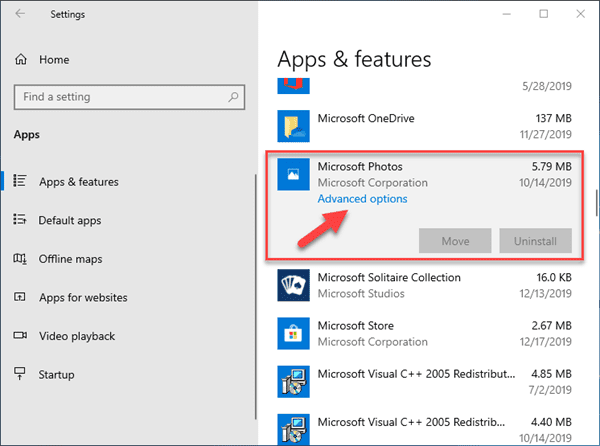The image size is (600, 446).
Task: Open Apps & features page
Action: coord(79,182)
